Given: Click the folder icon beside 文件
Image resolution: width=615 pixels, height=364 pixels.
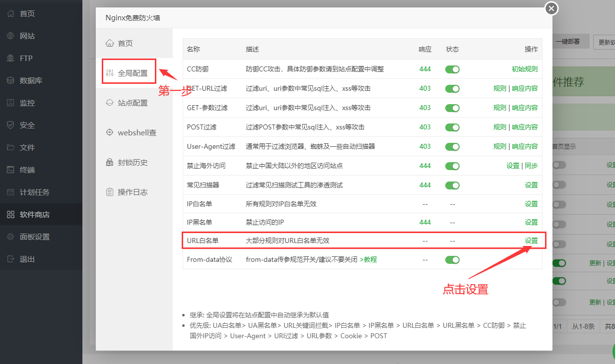Looking at the screenshot, I should coord(10,148).
